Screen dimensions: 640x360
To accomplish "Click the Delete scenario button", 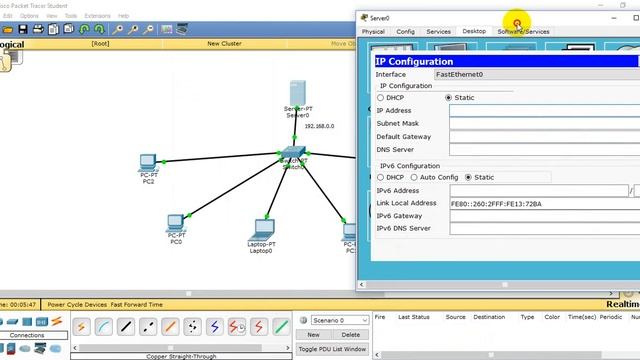I will [x=351, y=335].
